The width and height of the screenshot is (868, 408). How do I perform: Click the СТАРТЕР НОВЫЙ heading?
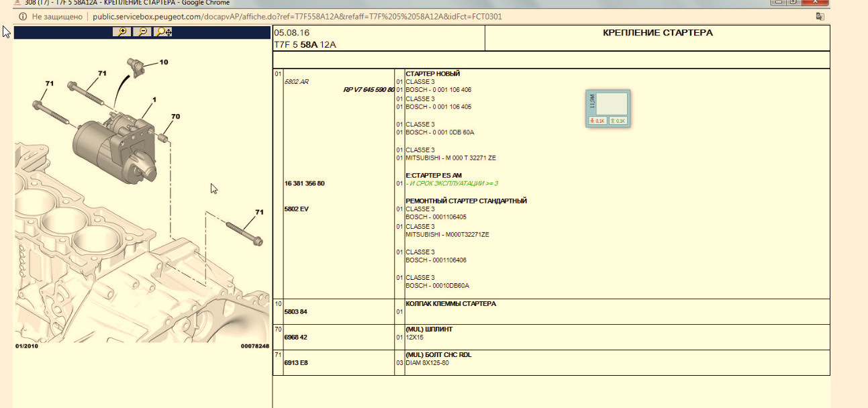click(x=433, y=73)
